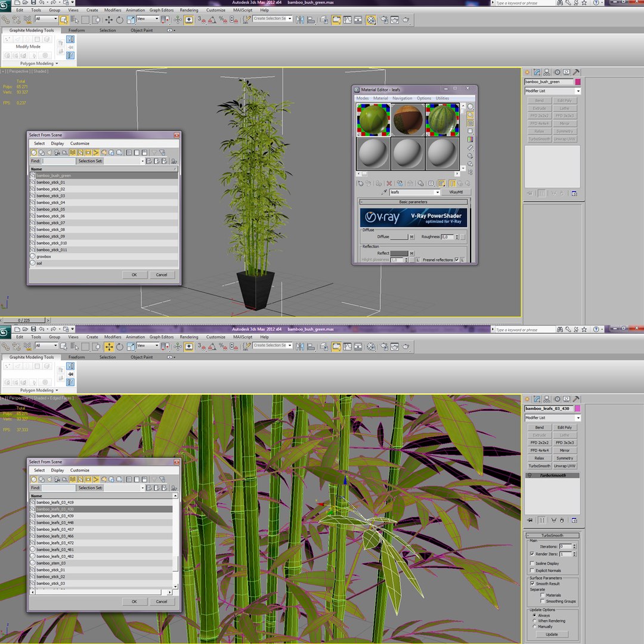Toggle the Render Iters checkbox
Image resolution: width=644 pixels, height=644 pixels.
pyautogui.click(x=532, y=554)
